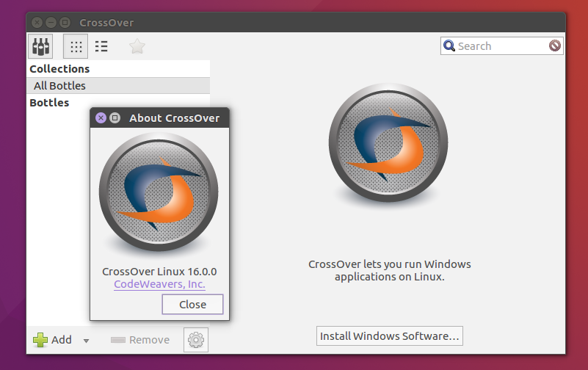Select All Bottles collection
The width and height of the screenshot is (588, 370).
[118, 85]
